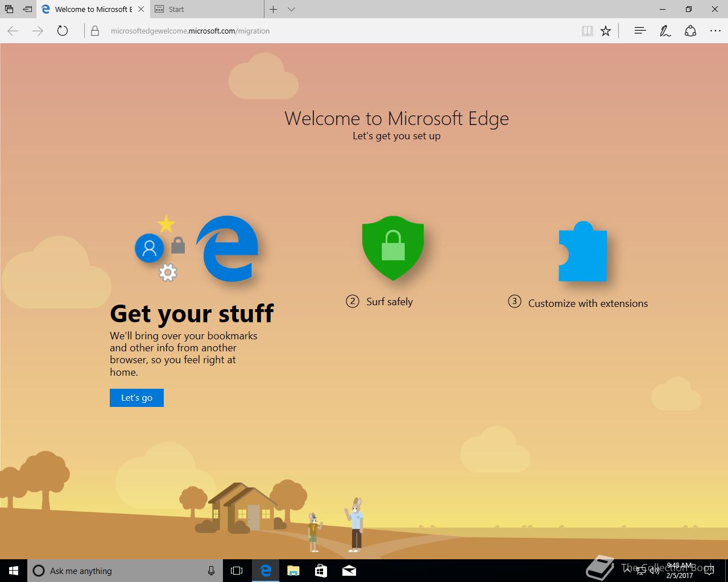Click Edge icon on taskbar
The image size is (728, 582).
(265, 571)
